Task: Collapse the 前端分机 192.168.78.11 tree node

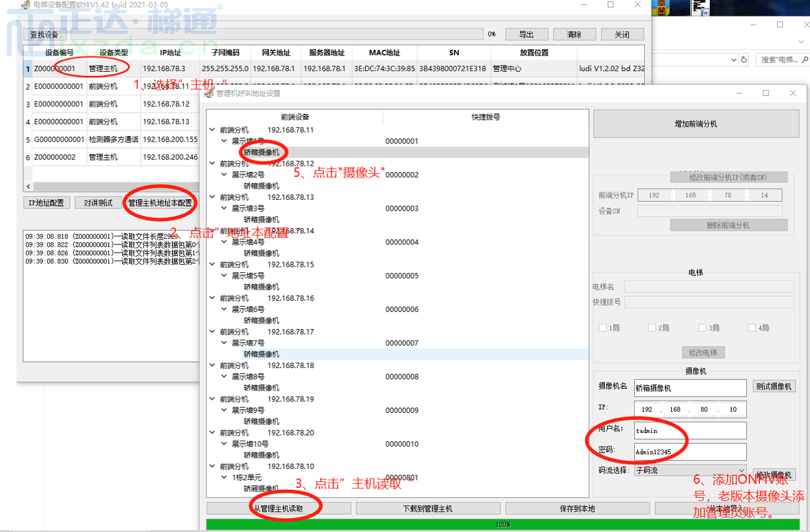Action: click(212, 130)
